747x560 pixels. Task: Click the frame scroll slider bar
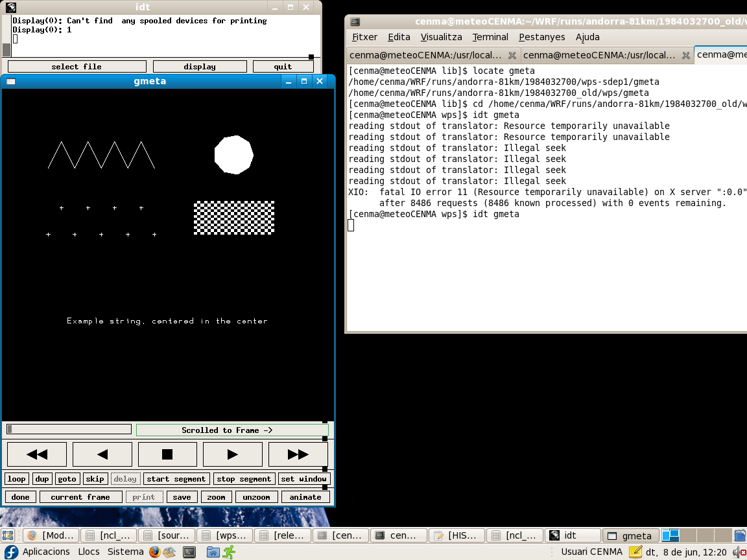coord(69,429)
